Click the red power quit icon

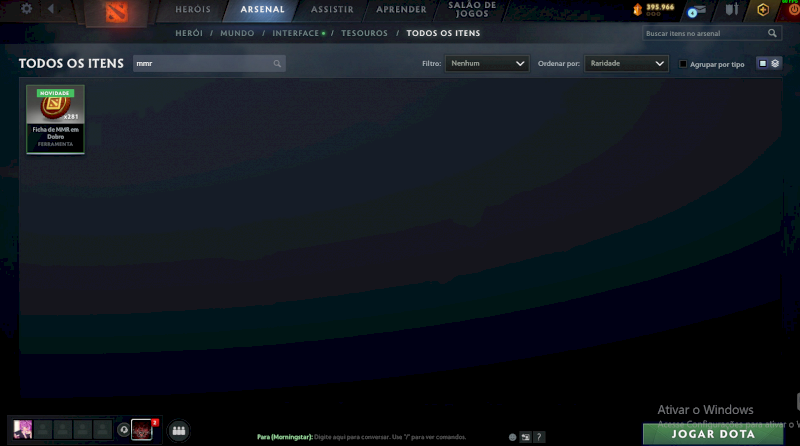[793, 10]
